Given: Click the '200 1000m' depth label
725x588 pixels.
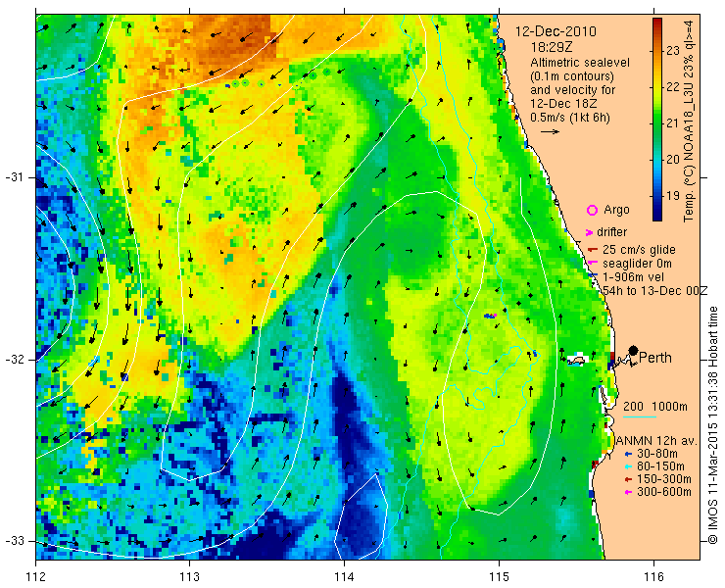Looking at the screenshot, I should (655, 407).
